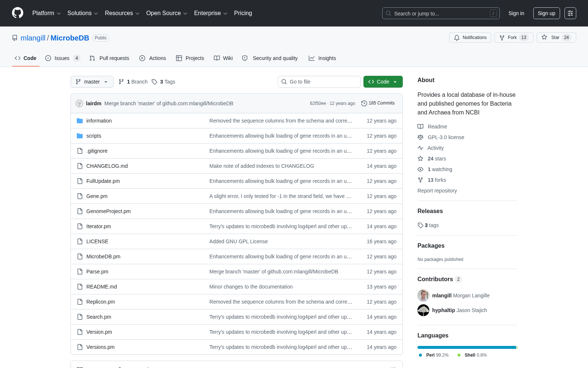
Task: Open the Projects tab
Action: tap(190, 58)
